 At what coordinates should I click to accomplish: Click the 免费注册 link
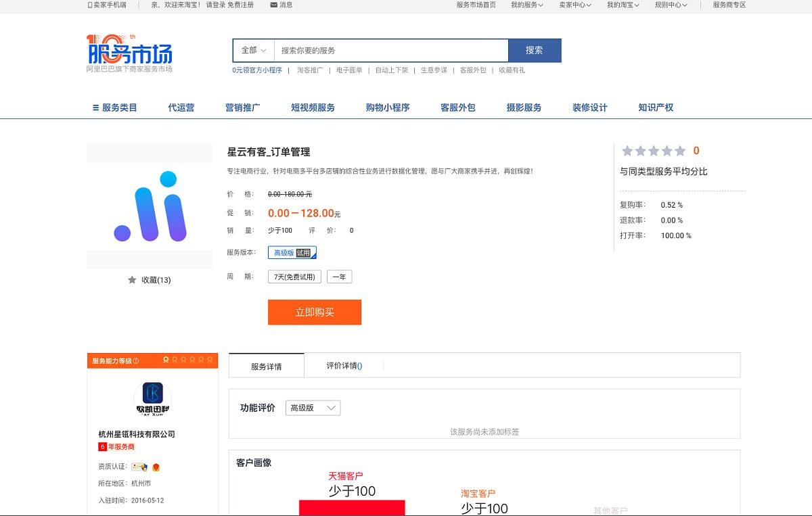[241, 5]
